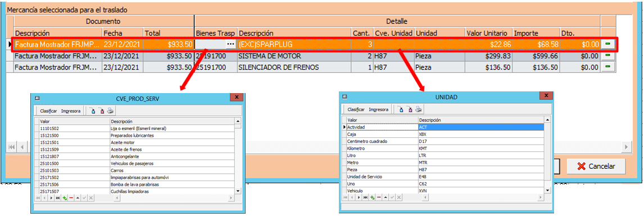Click Valor column header in CVE_PROD_SERV
This screenshot has height=217, width=644.
pyautogui.click(x=74, y=122)
